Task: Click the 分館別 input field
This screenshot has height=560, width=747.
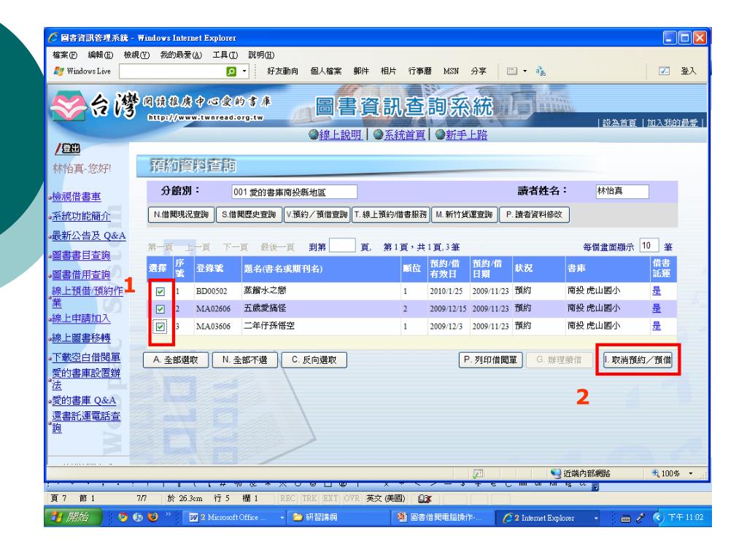Action: 294,192
